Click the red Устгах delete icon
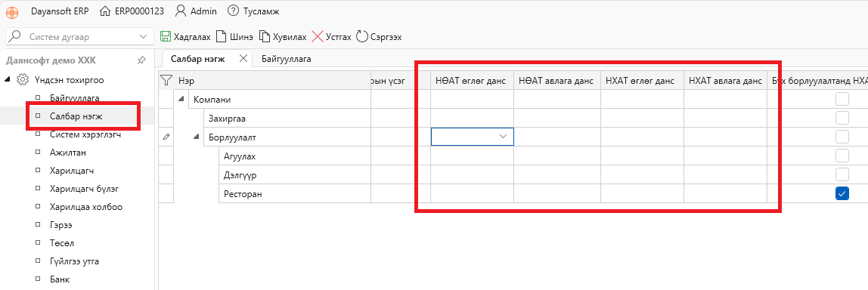The image size is (868, 290). pos(318,36)
